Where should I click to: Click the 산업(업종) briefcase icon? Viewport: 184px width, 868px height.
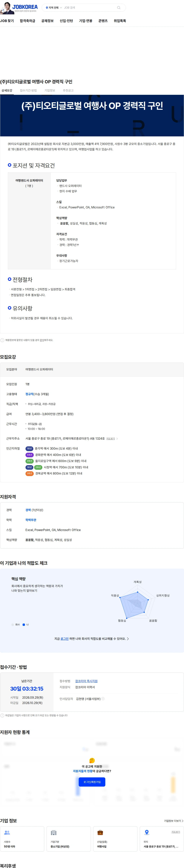pos(100,832)
